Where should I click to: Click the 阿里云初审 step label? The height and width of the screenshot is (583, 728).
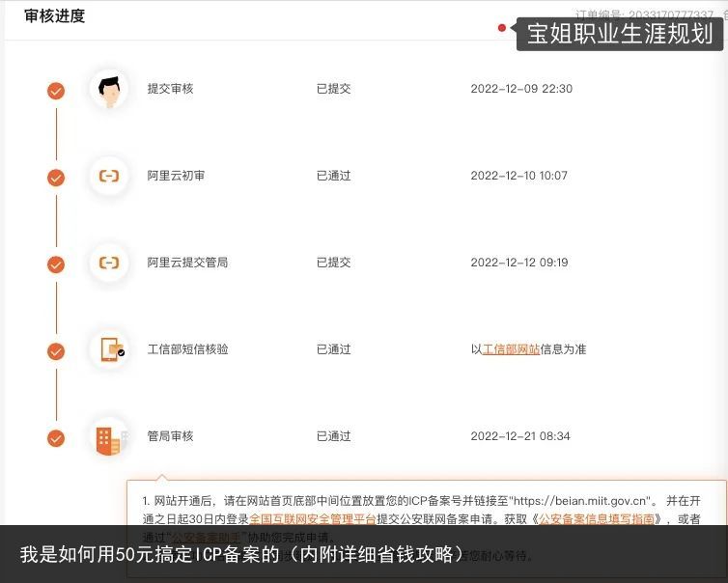pyautogui.click(x=176, y=176)
